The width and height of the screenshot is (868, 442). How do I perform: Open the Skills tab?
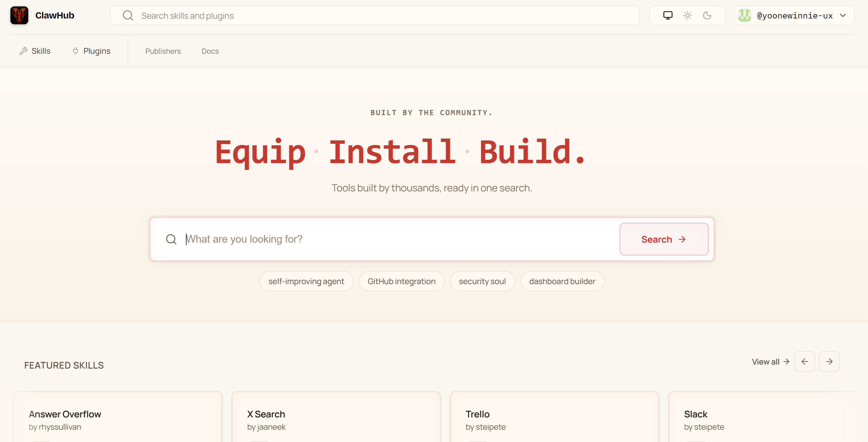pos(35,51)
